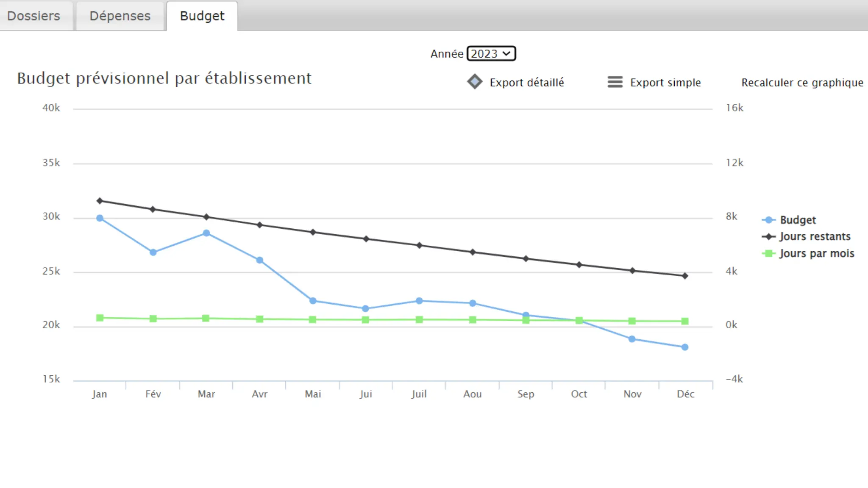
Task: Click the Budget data point for Mar
Action: [206, 233]
